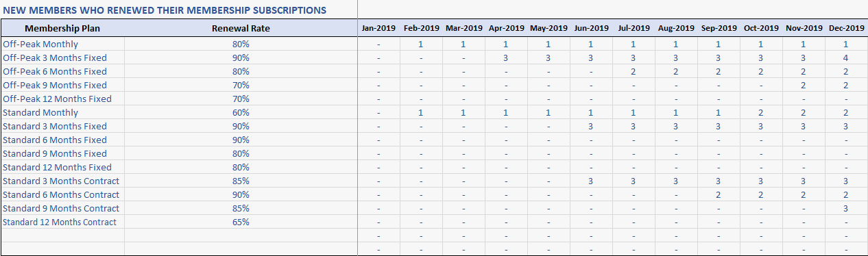This screenshot has width=868, height=256.
Task: Select Off-Peak 12 Months Fixed 70% rate
Action: (241, 99)
